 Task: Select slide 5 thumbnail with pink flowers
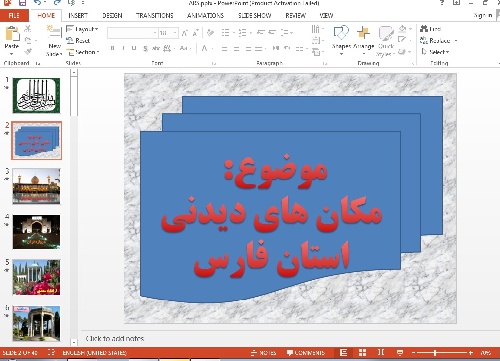pyautogui.click(x=36, y=277)
